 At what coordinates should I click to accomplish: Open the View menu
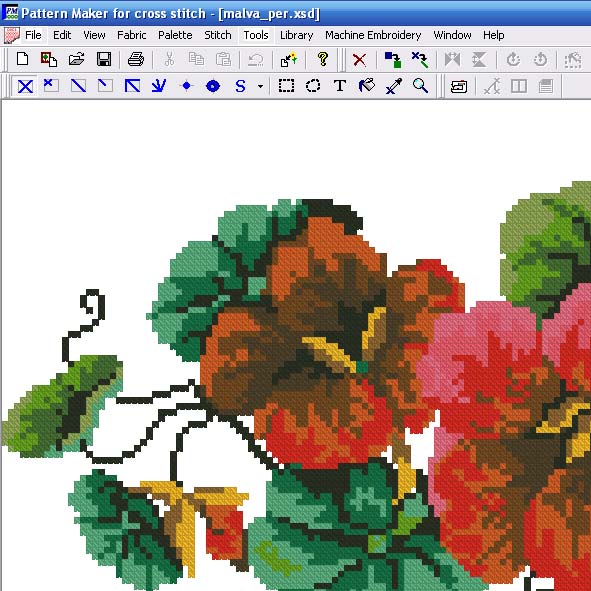[94, 35]
